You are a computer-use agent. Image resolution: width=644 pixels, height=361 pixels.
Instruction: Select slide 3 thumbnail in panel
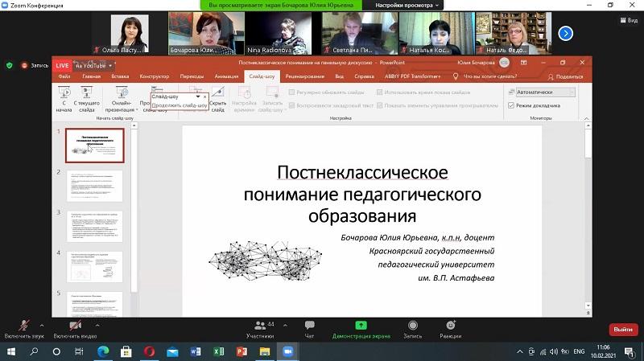pyautogui.click(x=94, y=226)
